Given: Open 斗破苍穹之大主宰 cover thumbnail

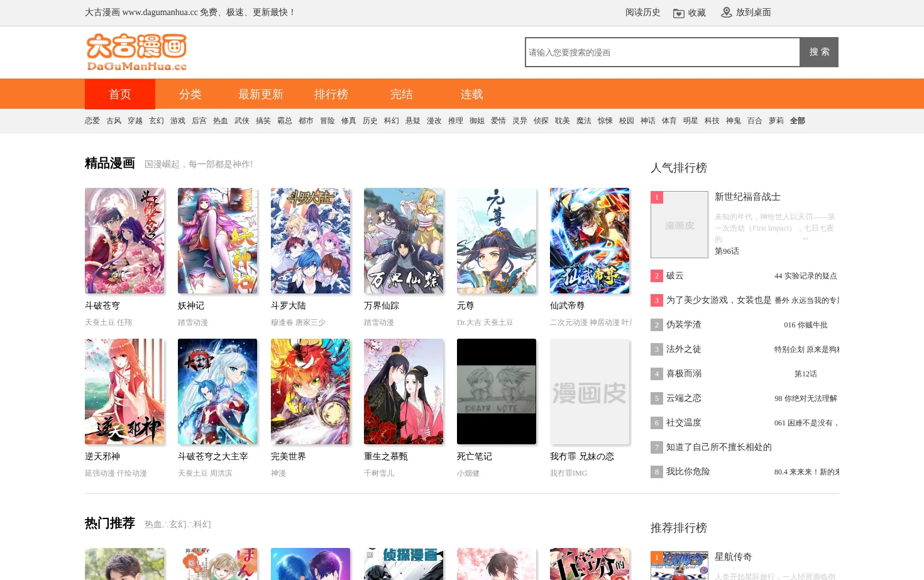Looking at the screenshot, I should point(217,391).
